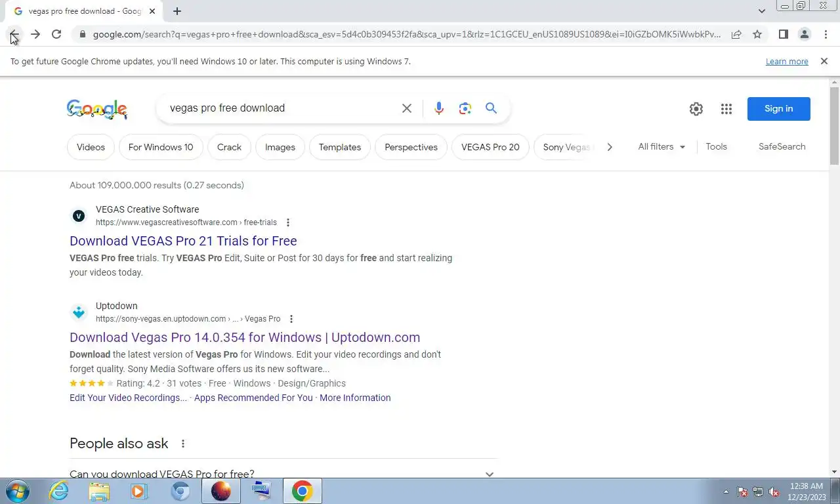840x504 pixels.
Task: Select the Sony Vegas filter chip
Action: pyautogui.click(x=564, y=147)
